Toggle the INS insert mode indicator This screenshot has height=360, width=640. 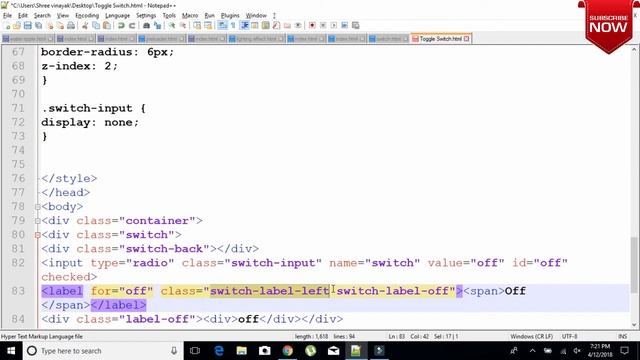point(622,336)
